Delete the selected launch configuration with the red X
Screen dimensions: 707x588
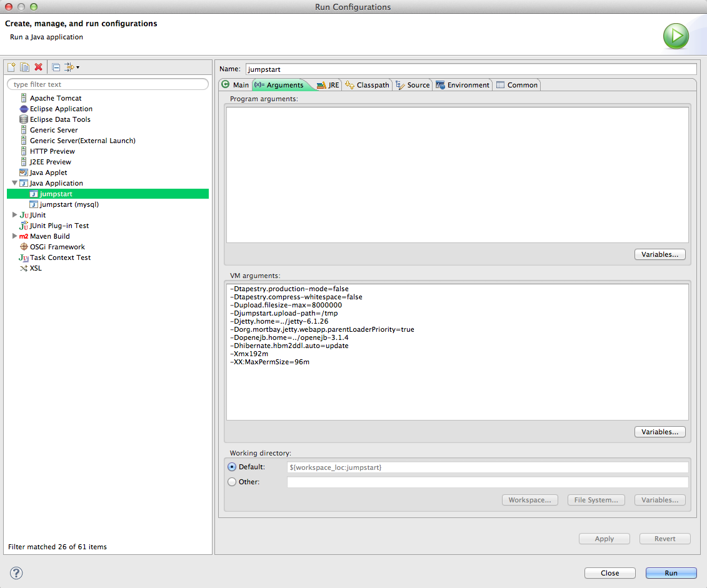(x=39, y=67)
